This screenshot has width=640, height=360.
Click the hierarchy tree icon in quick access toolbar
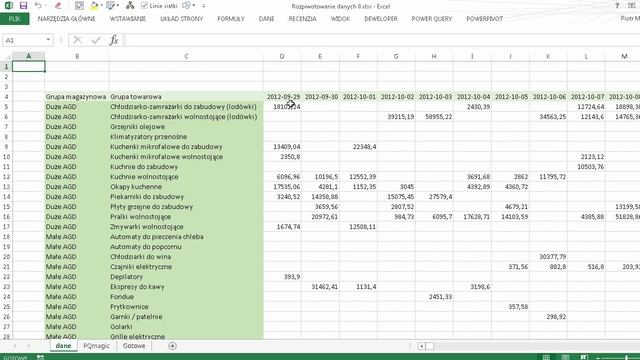(x=130, y=6)
